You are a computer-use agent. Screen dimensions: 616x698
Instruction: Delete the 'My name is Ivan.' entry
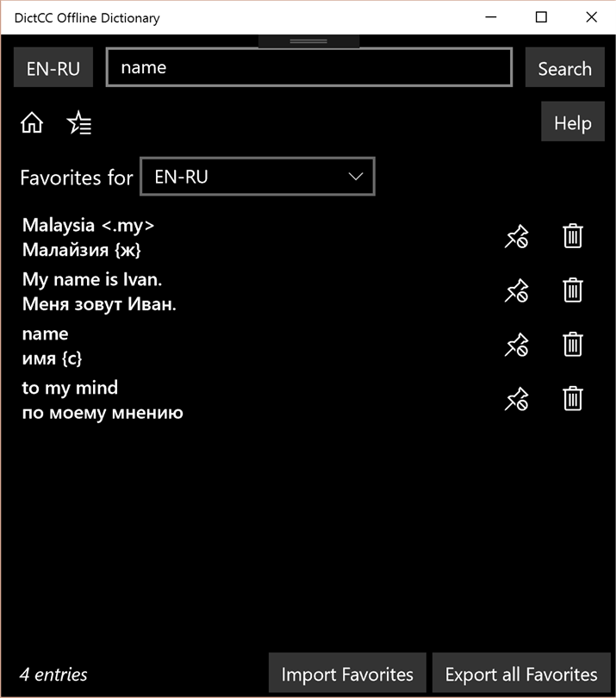click(x=573, y=290)
